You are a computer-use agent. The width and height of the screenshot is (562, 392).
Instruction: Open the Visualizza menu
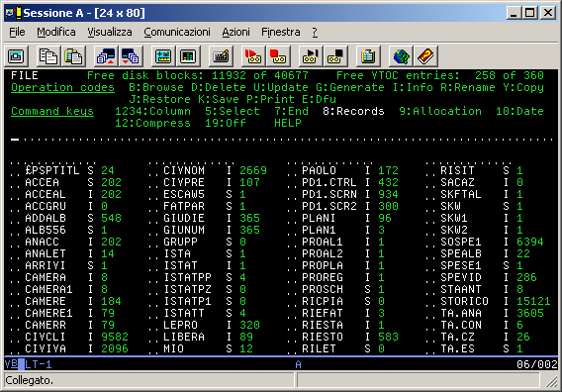[x=110, y=32]
